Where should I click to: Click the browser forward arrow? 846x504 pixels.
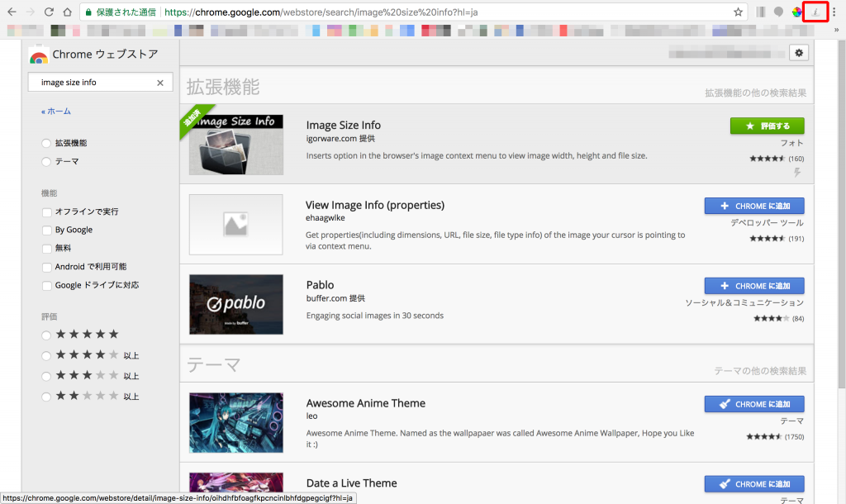(x=31, y=12)
